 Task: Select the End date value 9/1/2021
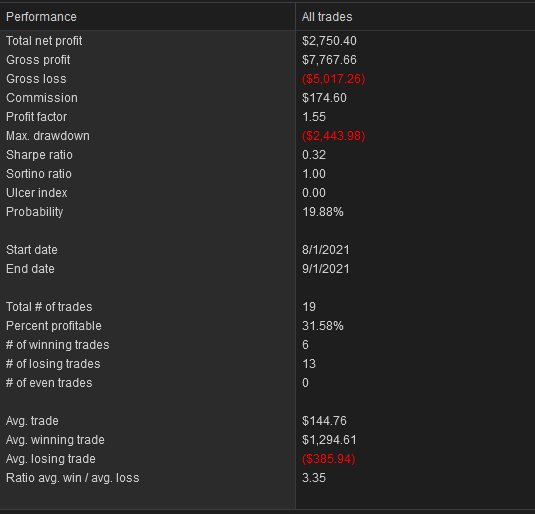[x=326, y=269]
